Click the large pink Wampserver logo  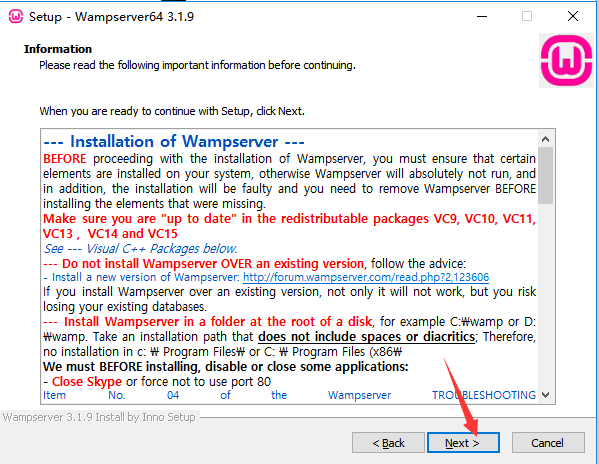(566, 60)
